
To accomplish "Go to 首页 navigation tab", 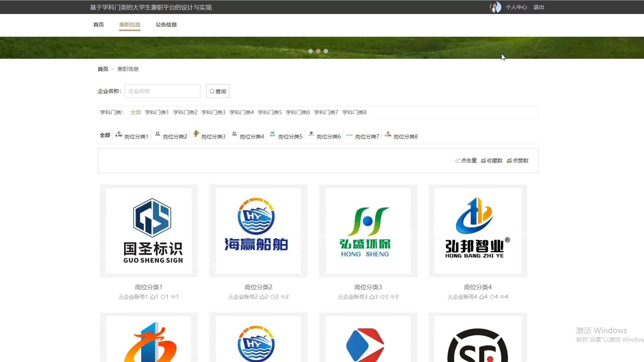I will pos(99,24).
